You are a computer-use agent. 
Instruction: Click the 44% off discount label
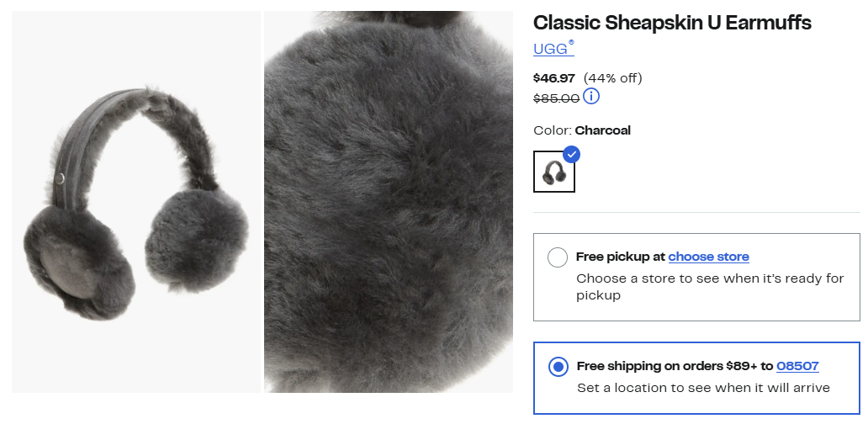(612, 78)
